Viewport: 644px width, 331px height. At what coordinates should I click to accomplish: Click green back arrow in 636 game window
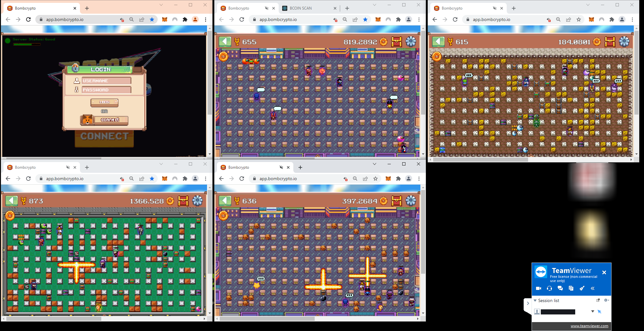tap(225, 201)
